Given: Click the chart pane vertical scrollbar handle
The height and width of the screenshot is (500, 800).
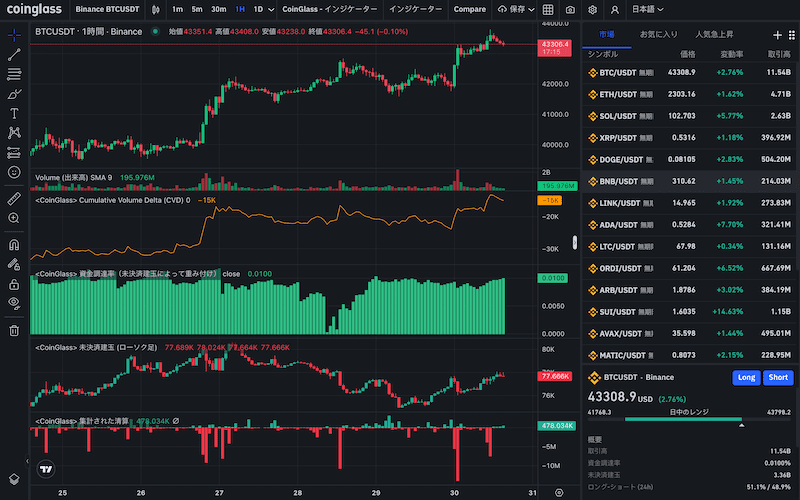Looking at the screenshot, I should point(575,242).
